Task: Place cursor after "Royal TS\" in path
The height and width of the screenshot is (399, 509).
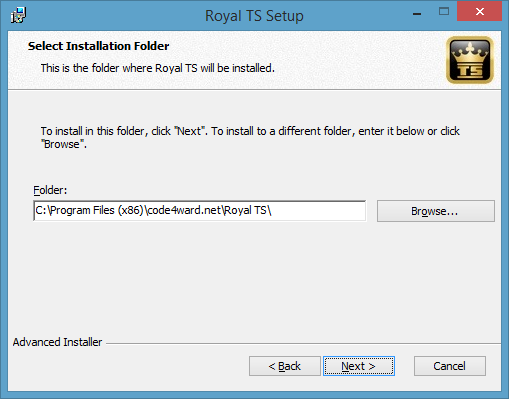Action: tap(273, 211)
